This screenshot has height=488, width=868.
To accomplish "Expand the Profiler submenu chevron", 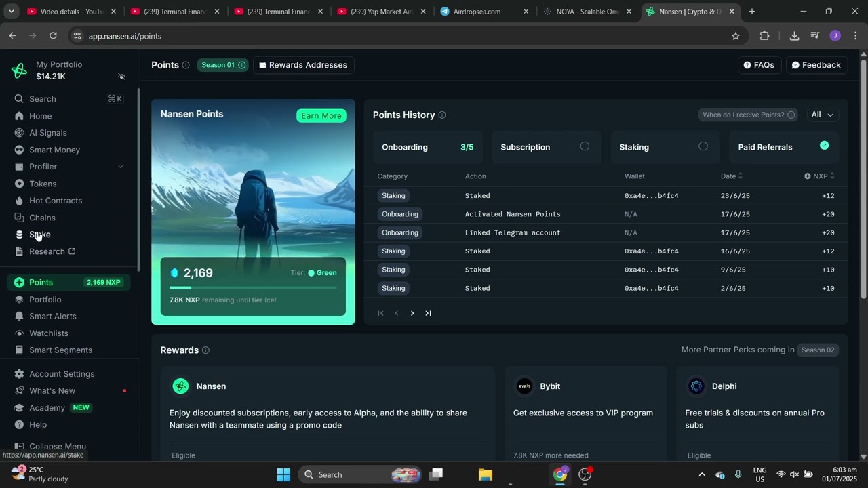I will pos(121,167).
